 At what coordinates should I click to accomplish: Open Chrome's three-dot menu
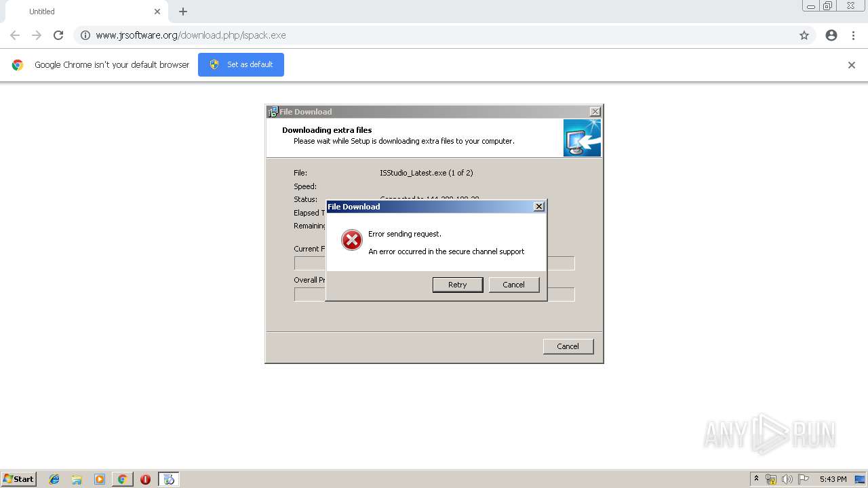point(853,35)
